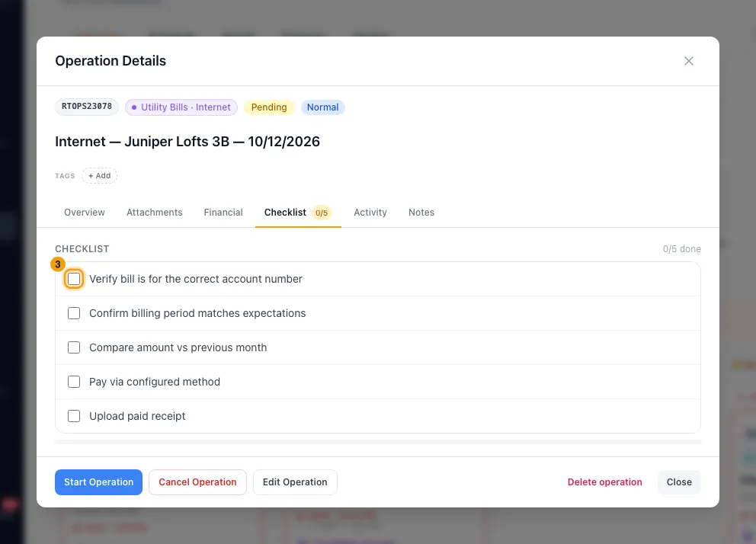The image size is (756, 544).
Task: Check 'Verify bill is for the correct account number'
Action: [74, 279]
